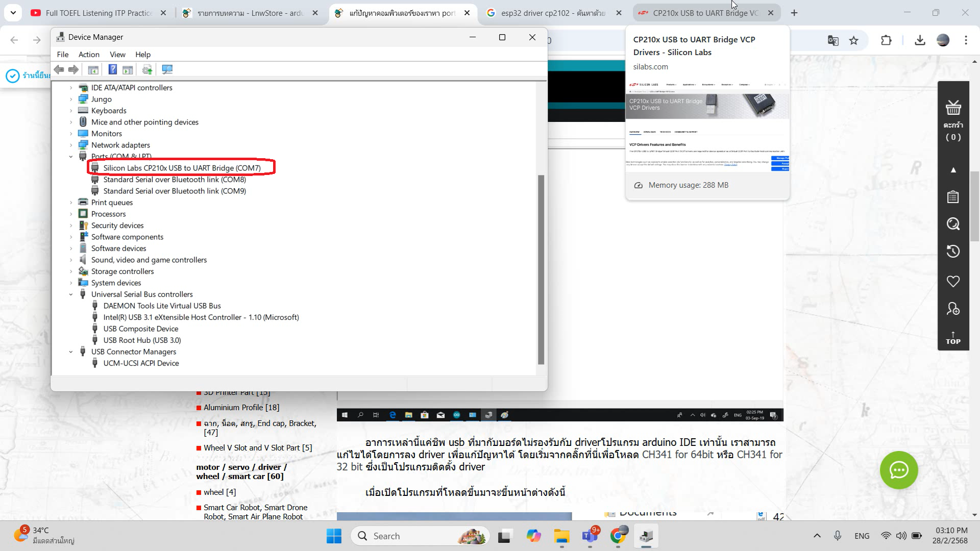This screenshot has width=980, height=551.
Task: Expand the Keyboards category
Action: coord(71,111)
